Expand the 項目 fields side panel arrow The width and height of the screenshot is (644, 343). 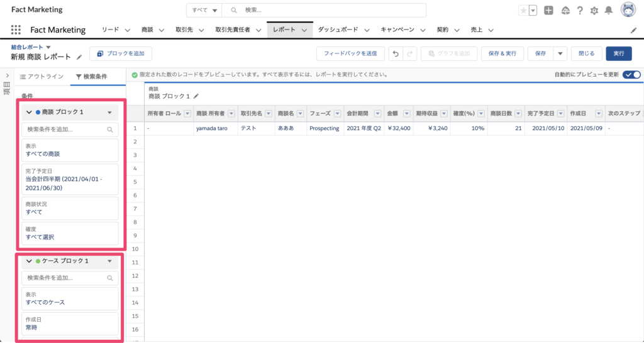click(x=8, y=76)
